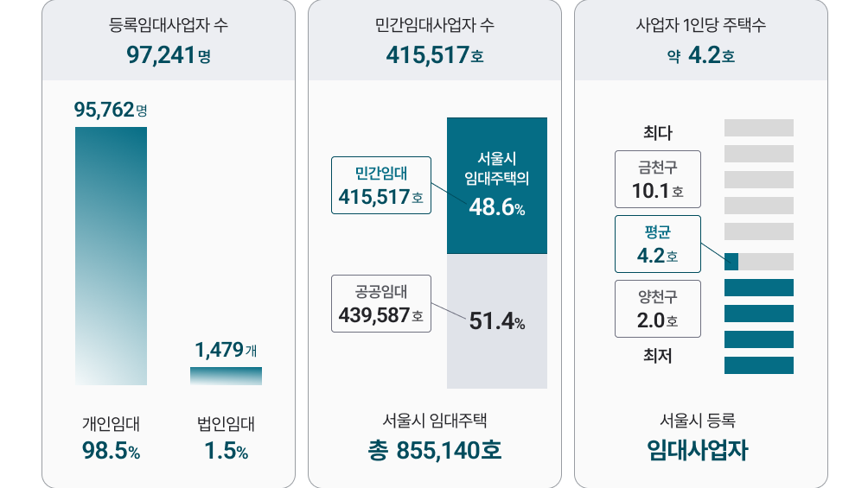This screenshot has height=488, width=868.
Task: Click the light gray 51.4% segment
Action: (497, 321)
